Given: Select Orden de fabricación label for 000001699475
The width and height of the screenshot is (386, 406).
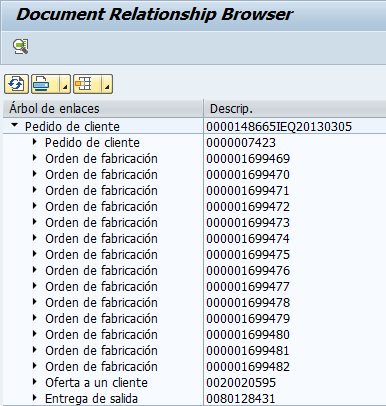Looking at the screenshot, I should (101, 255).
